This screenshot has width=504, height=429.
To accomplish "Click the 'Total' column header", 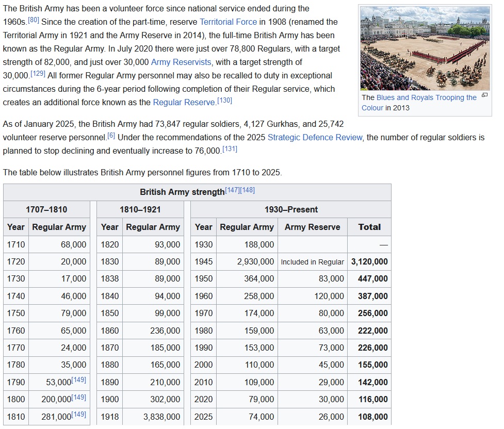I will coord(369,227).
